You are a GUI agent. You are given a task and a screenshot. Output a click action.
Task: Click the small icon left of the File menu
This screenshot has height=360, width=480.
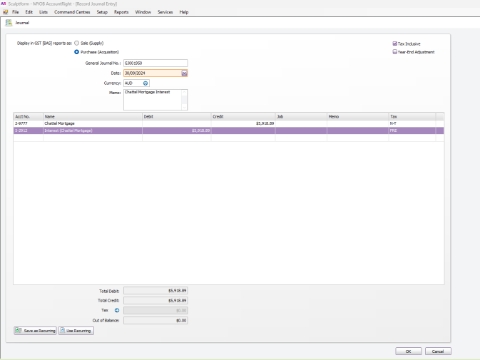point(6,12)
